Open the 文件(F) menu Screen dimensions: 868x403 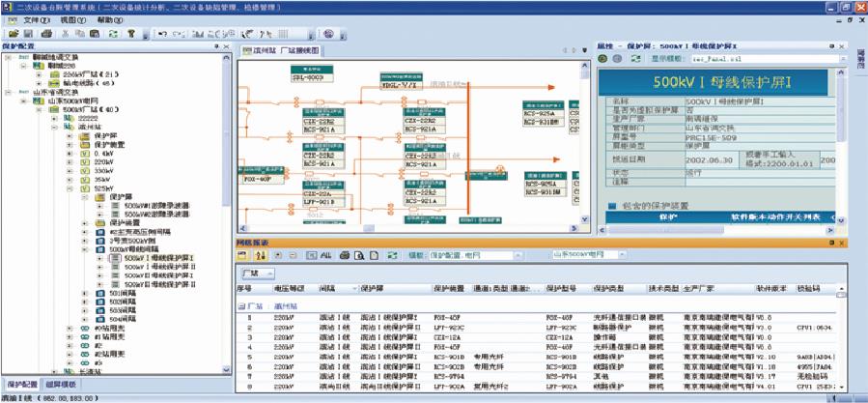(37, 19)
